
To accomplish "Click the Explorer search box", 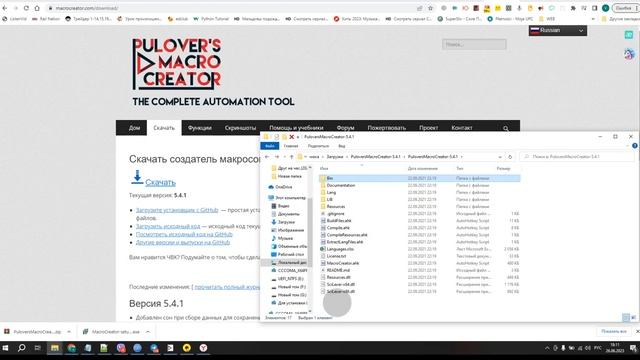I will (x=576, y=157).
